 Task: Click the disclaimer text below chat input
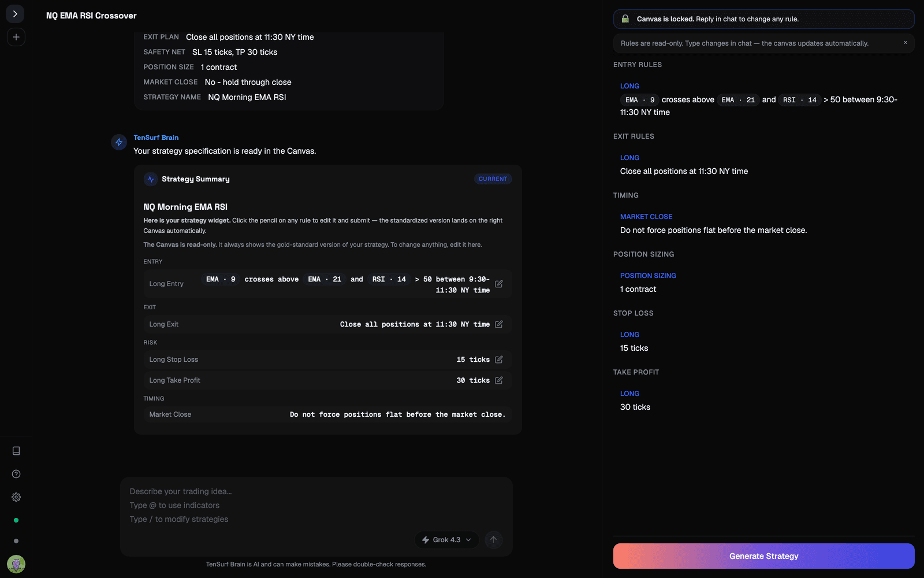[316, 564]
